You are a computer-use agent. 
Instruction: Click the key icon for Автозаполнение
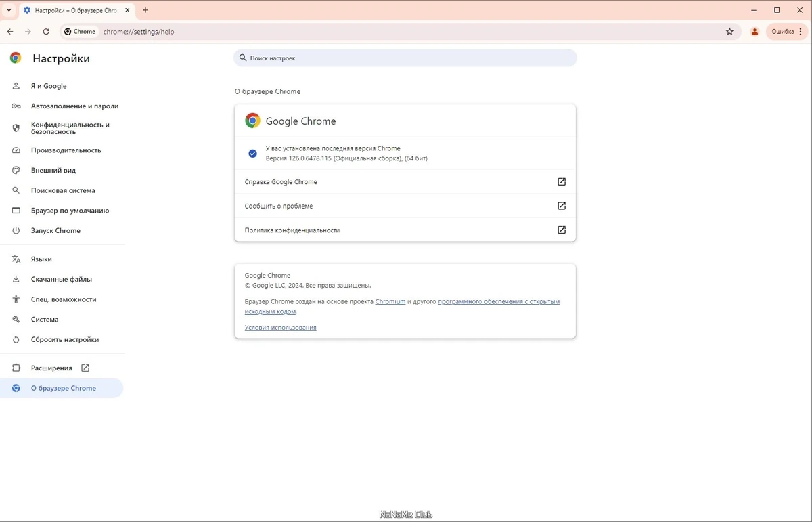16,106
